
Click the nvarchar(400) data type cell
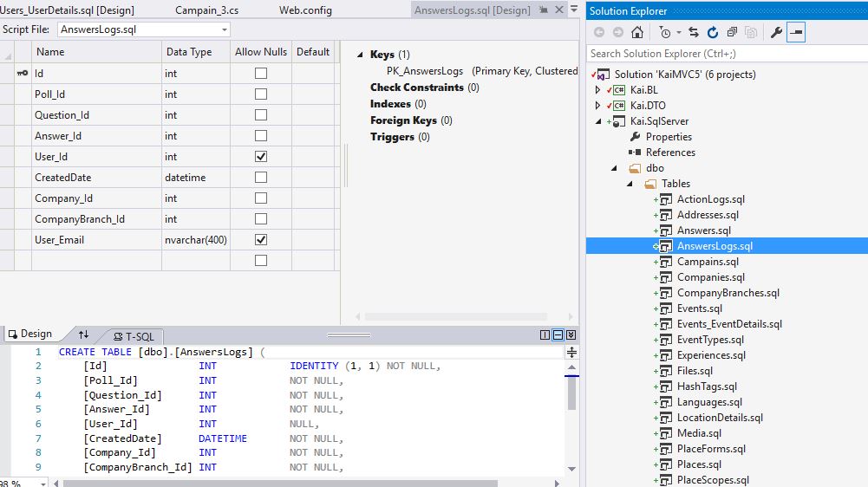196,240
